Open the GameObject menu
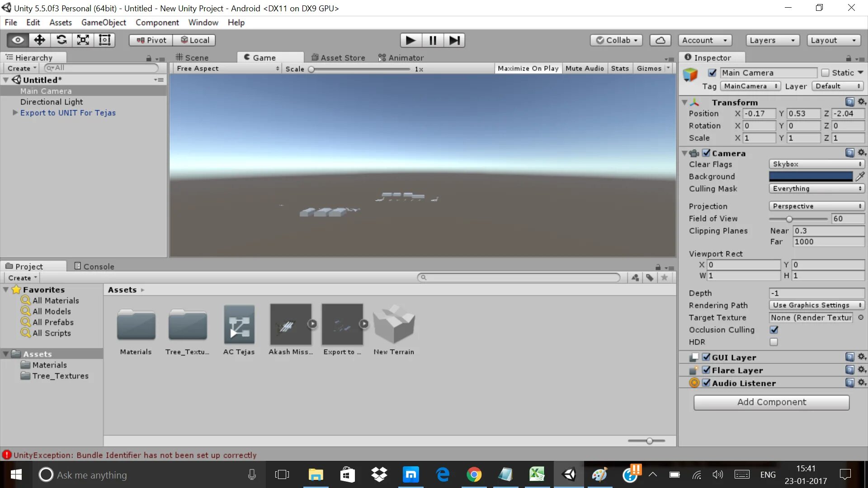Screen dimensions: 868x488 [104, 23]
